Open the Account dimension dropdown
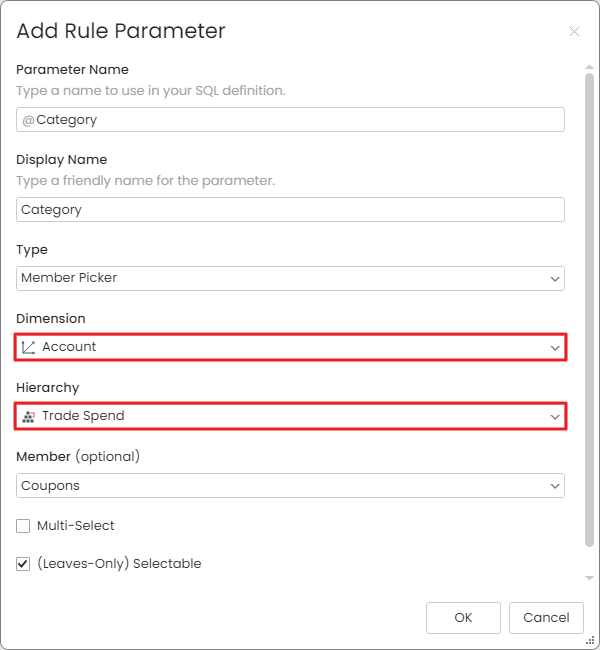This screenshot has width=600, height=650. point(290,347)
